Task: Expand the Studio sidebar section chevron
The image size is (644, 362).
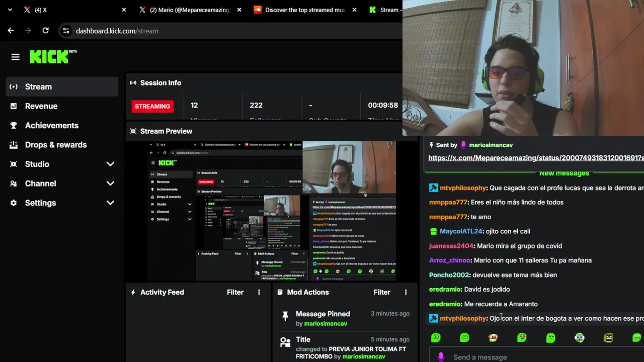Action: pyautogui.click(x=110, y=164)
